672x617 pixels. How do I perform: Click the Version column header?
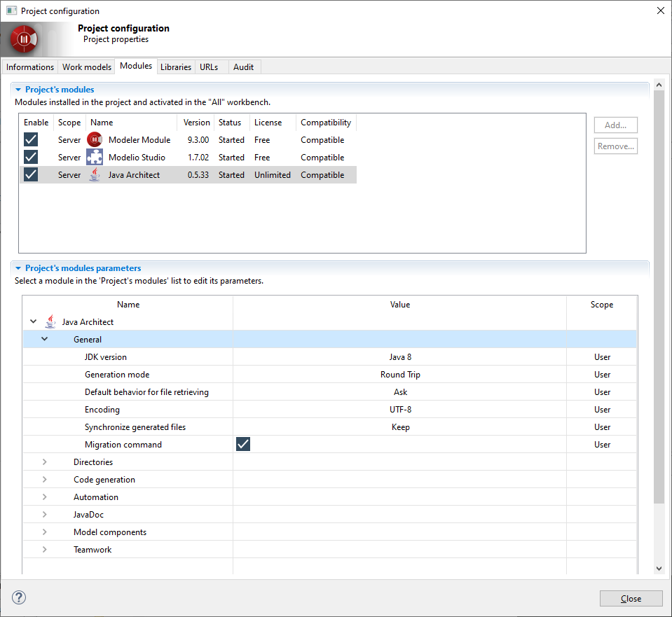197,123
